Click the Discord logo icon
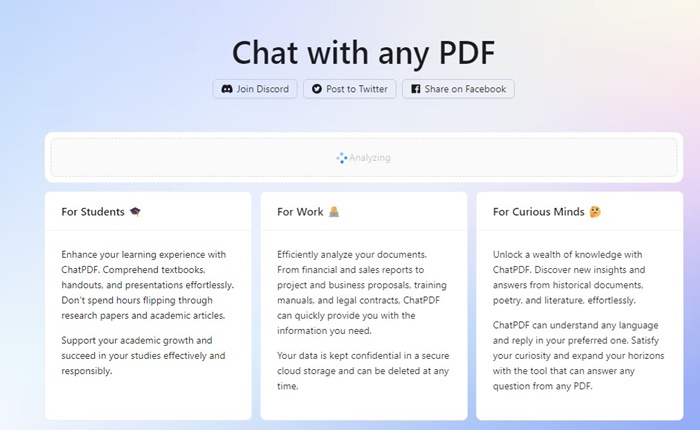Screen dimensions: 700x430 click(x=227, y=89)
